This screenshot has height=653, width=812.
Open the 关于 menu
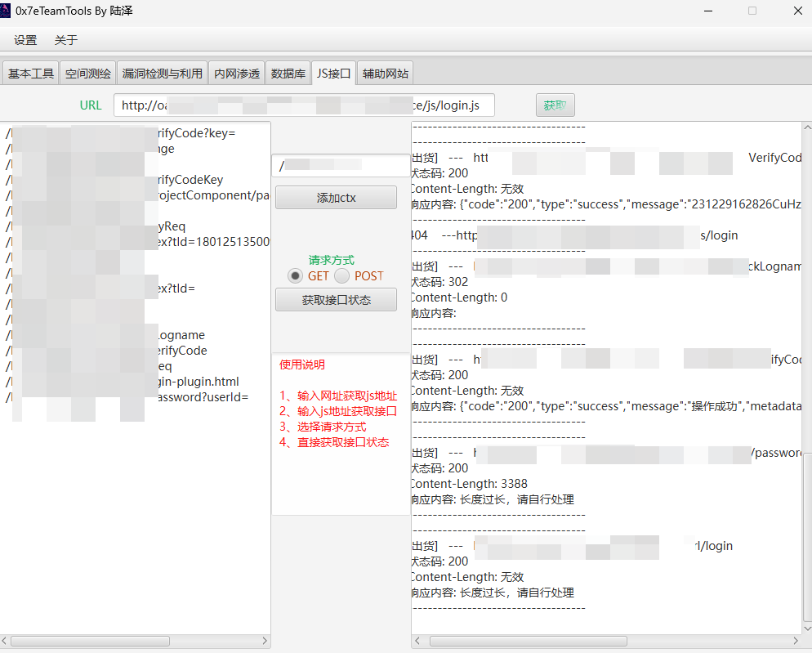(x=66, y=40)
